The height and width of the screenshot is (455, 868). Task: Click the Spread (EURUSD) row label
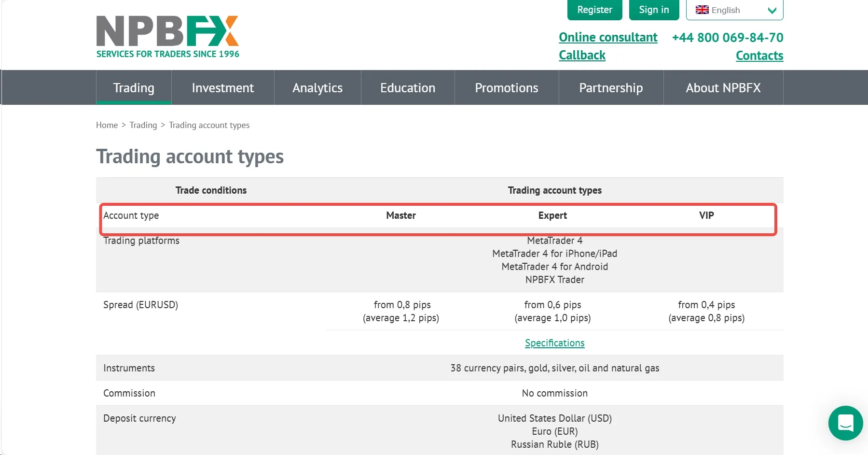[140, 305]
